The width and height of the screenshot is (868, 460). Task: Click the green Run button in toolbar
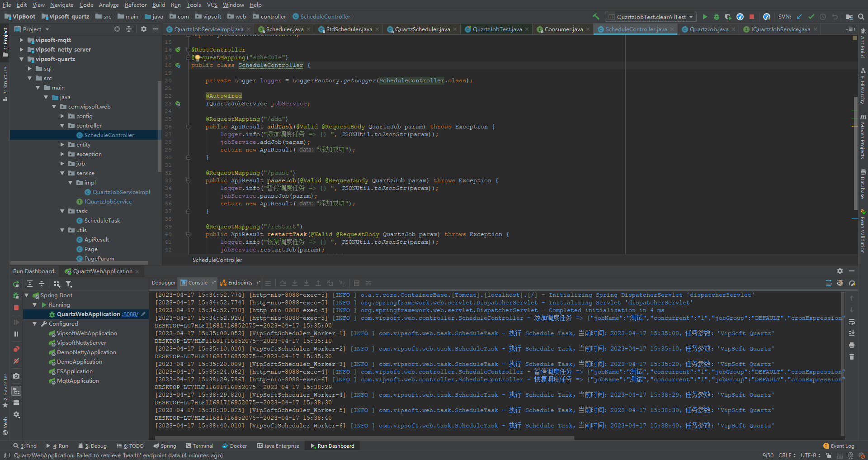click(x=704, y=17)
